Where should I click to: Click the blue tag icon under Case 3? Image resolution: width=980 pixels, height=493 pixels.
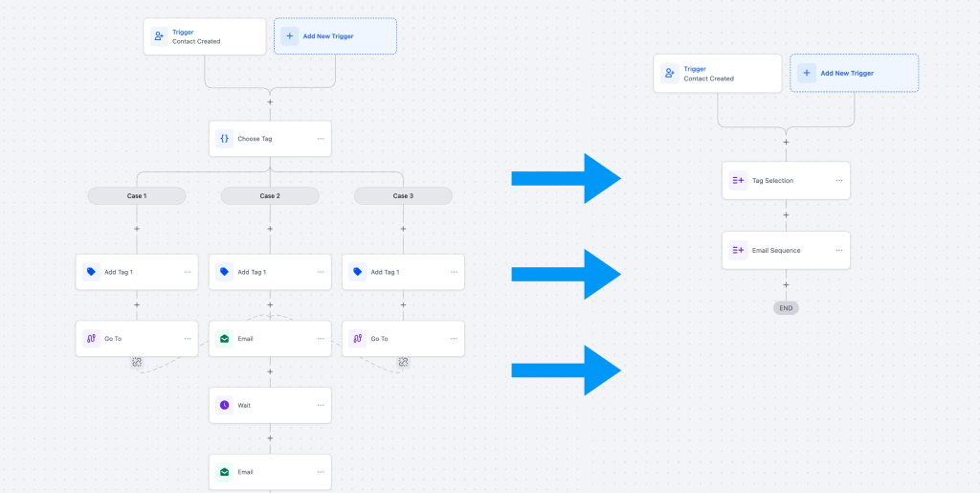(x=358, y=272)
